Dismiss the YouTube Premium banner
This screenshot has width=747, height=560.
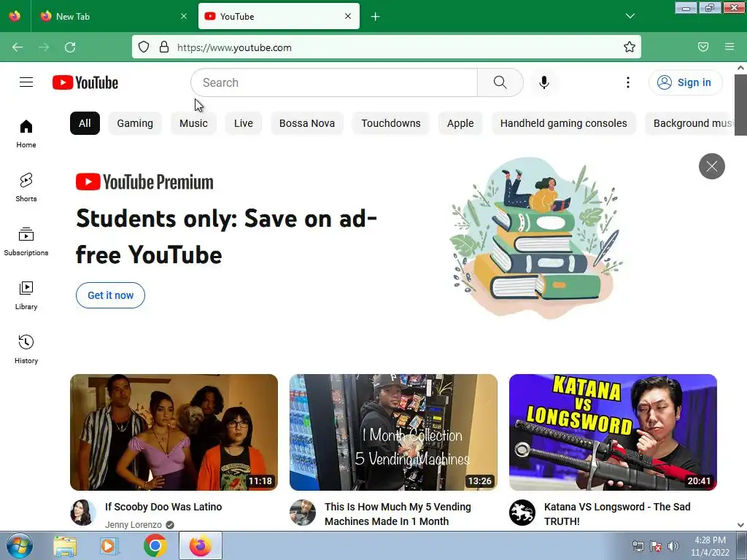(x=712, y=166)
